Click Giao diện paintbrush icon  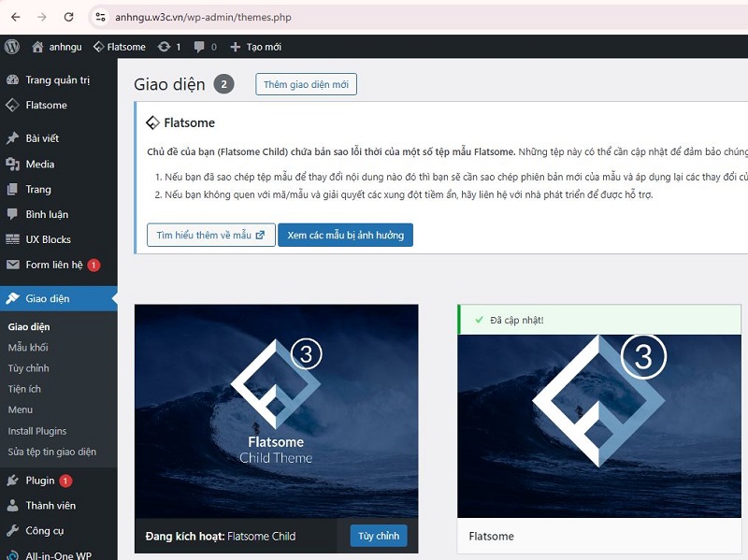point(12,298)
